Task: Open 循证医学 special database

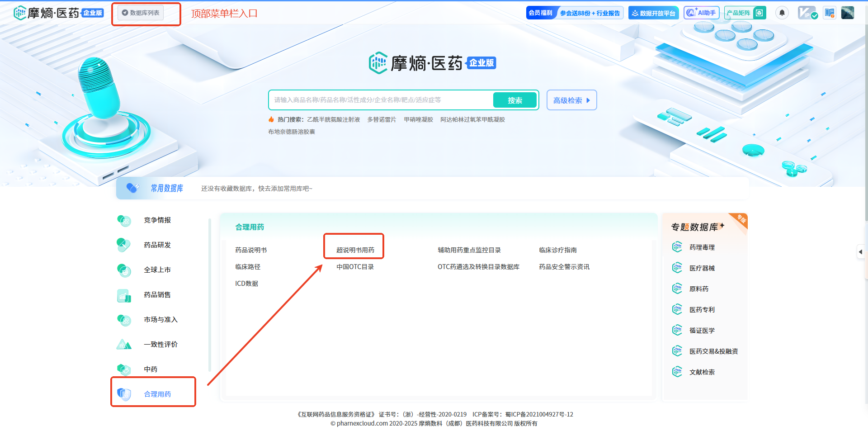Action: (702, 331)
